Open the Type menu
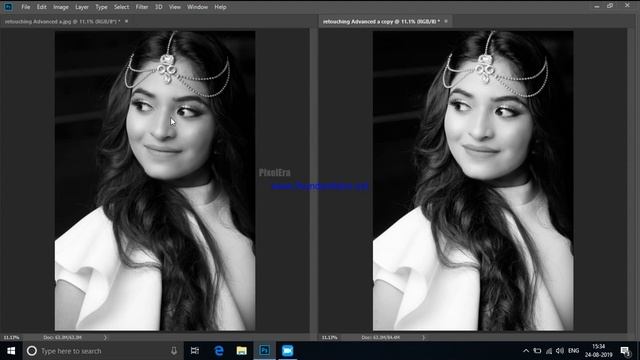This screenshot has height=360, width=640. [x=101, y=7]
